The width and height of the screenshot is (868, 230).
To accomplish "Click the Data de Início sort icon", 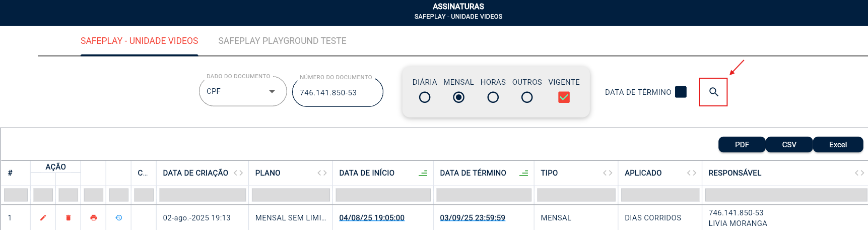I will (423, 173).
